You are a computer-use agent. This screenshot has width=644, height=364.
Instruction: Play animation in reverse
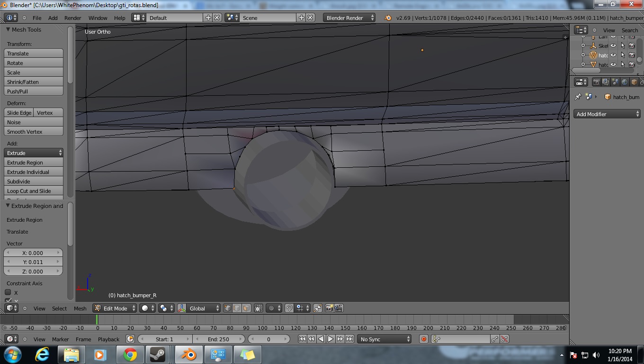(321, 339)
